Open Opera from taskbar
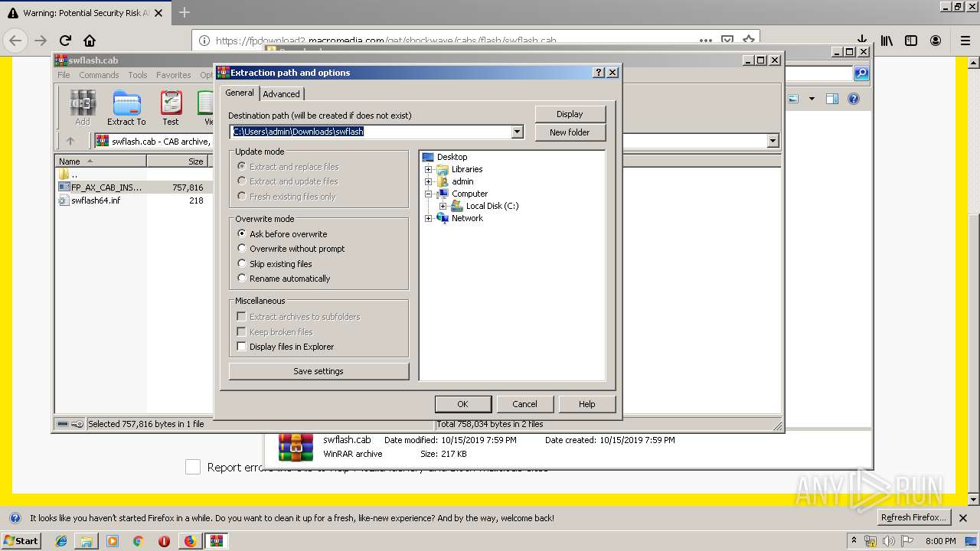This screenshot has height=551, width=980. (164, 541)
